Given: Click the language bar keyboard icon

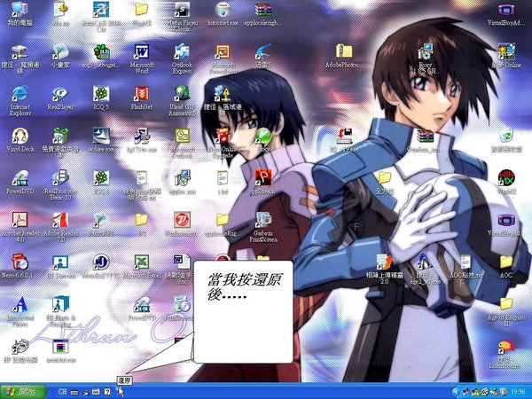Looking at the screenshot, I should pos(74,393).
